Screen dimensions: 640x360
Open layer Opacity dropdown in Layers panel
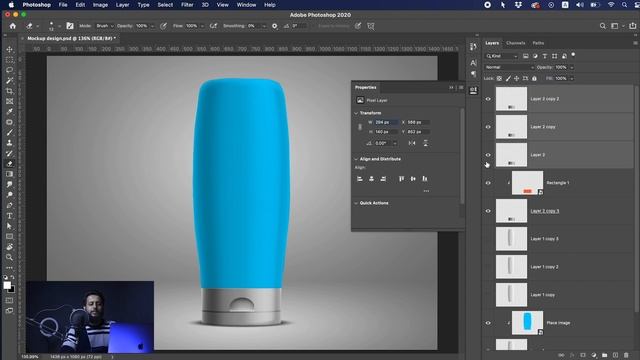[571, 67]
